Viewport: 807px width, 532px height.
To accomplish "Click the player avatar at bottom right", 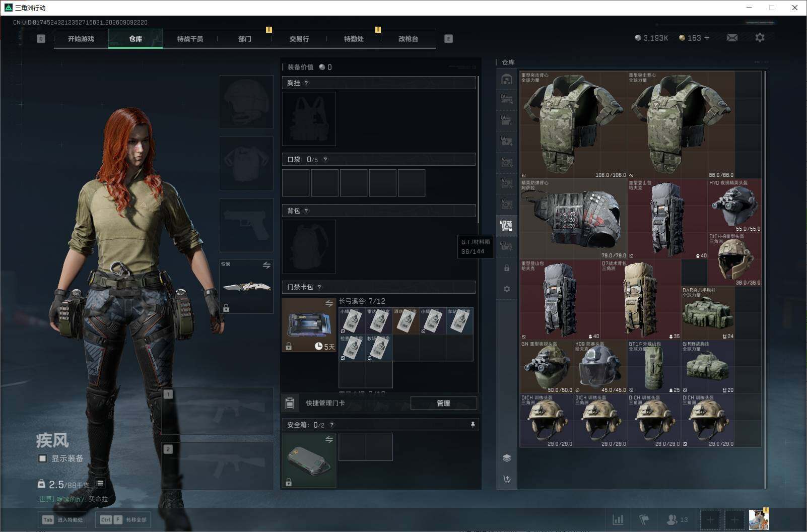I will [759, 519].
